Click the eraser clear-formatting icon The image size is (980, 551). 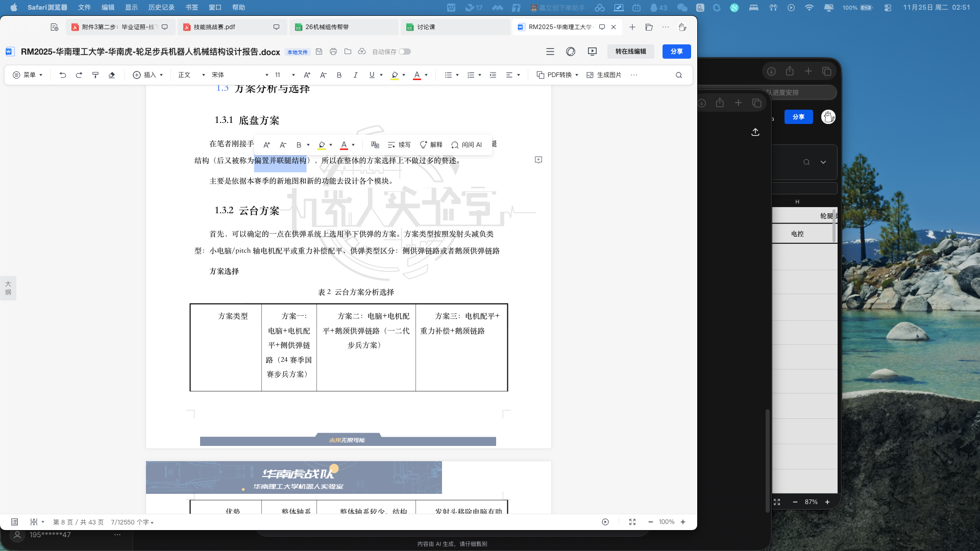click(112, 75)
